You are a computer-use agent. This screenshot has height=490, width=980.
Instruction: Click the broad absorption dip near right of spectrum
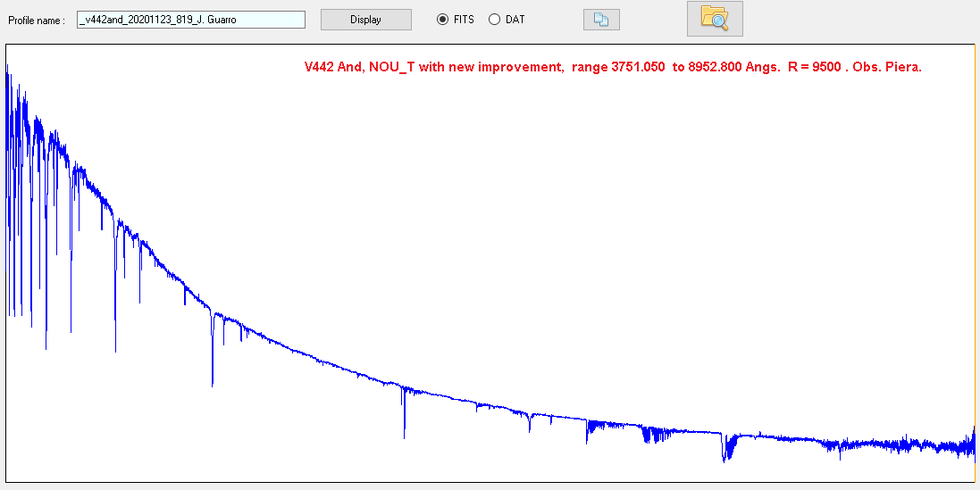728,448
